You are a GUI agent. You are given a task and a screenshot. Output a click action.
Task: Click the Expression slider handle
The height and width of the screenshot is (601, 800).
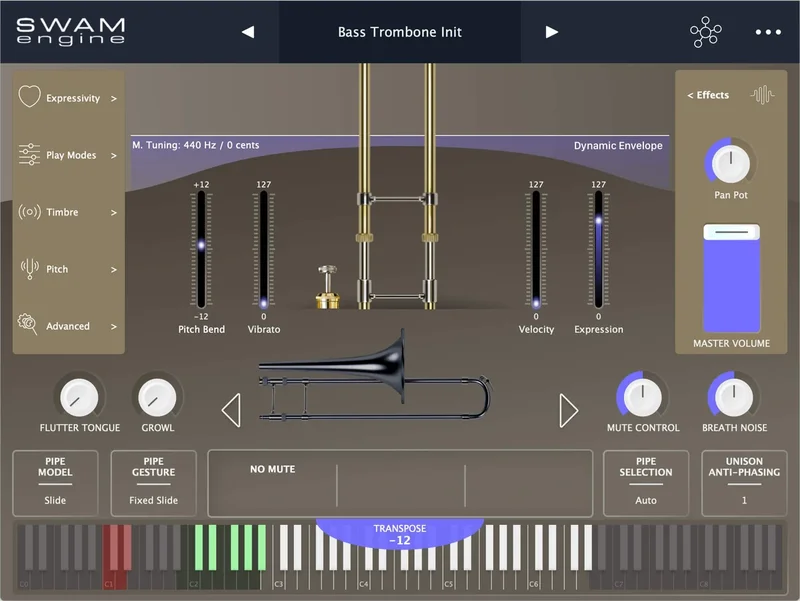[598, 220]
